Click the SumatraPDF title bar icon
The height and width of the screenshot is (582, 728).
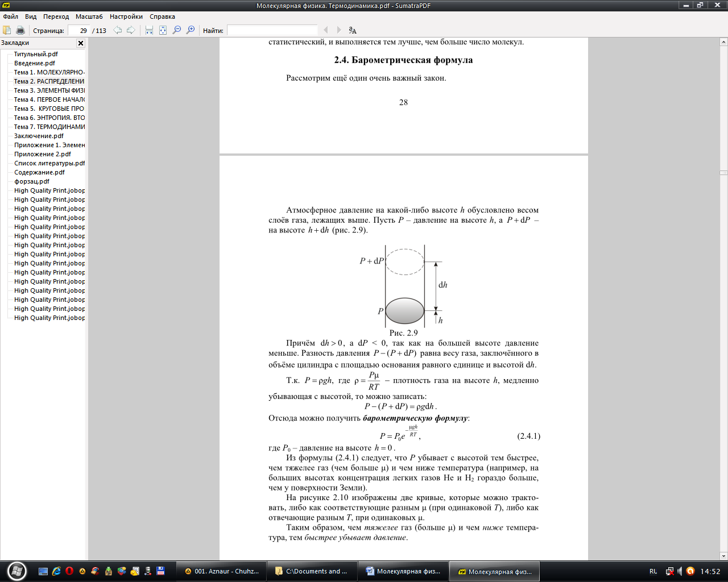click(6, 5)
